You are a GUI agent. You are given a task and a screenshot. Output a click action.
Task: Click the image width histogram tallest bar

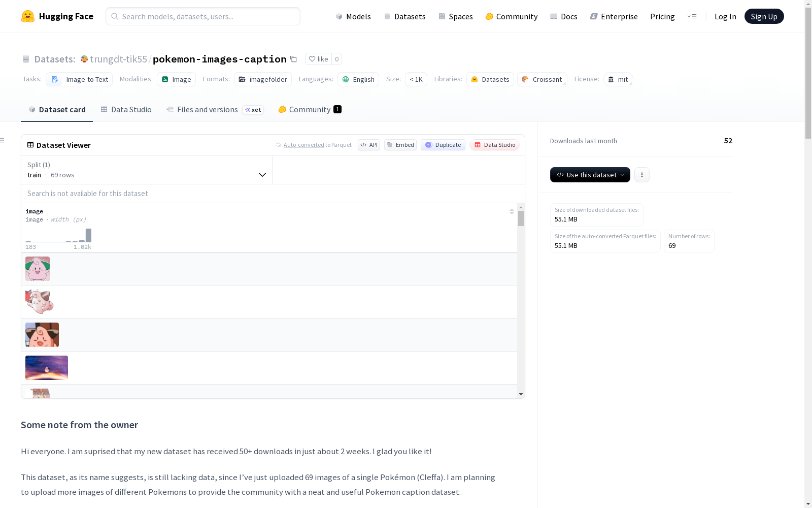click(x=88, y=235)
